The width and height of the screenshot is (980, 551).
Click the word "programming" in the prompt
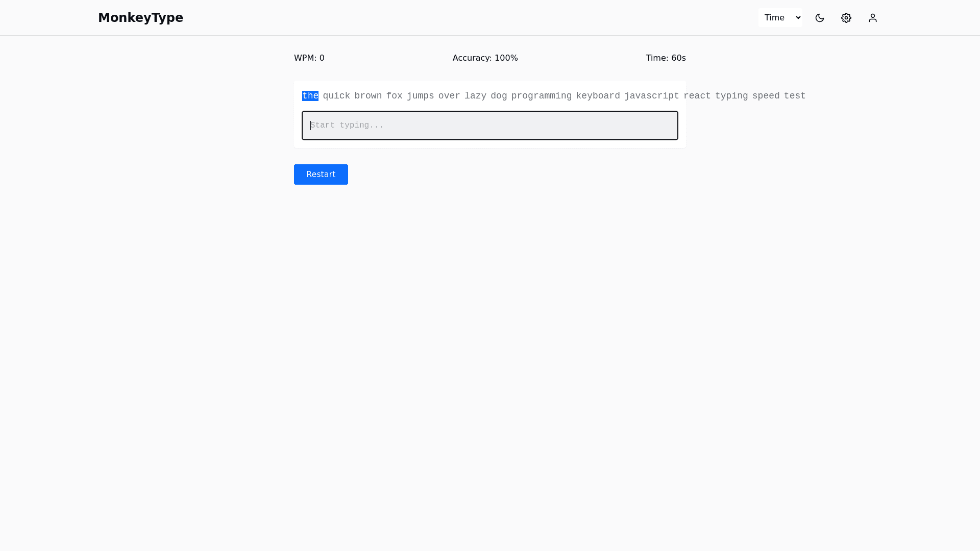click(542, 96)
